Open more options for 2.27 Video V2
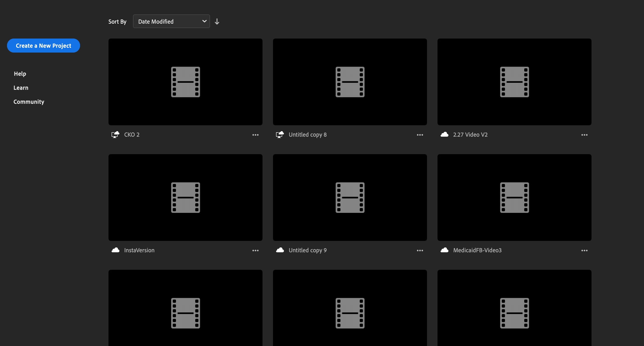 pos(584,135)
